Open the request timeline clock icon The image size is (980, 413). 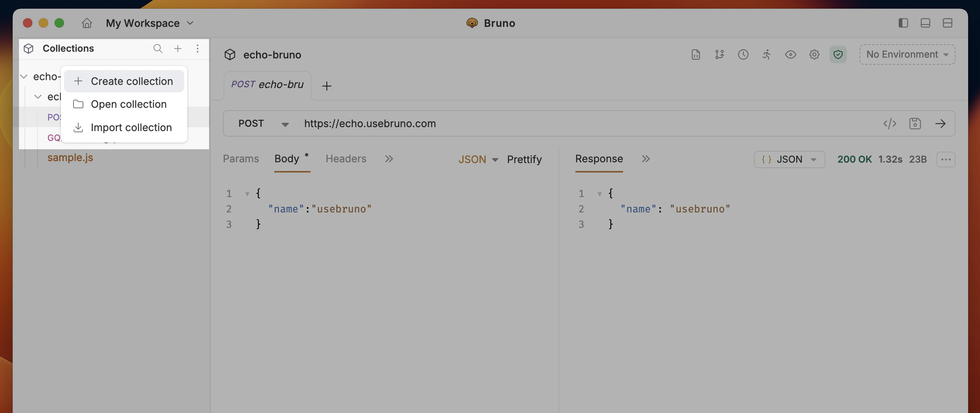click(x=743, y=54)
